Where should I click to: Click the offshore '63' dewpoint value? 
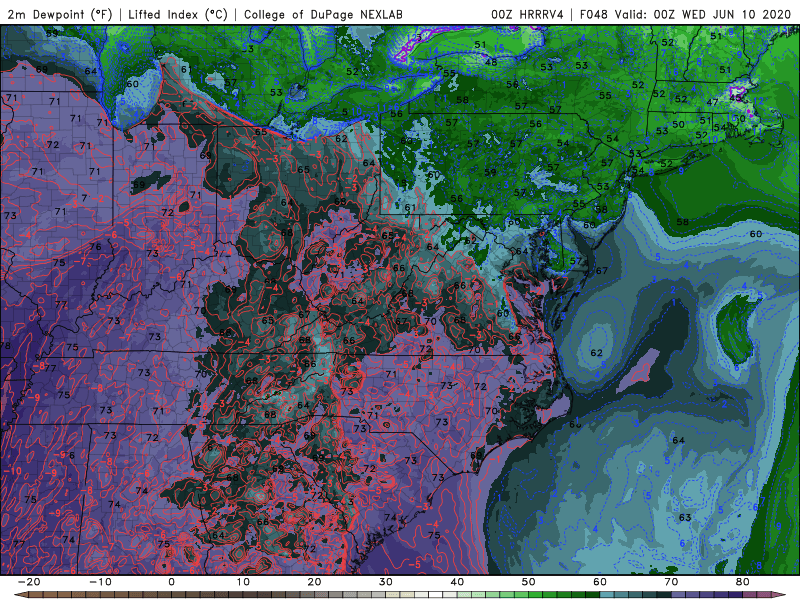685,517
